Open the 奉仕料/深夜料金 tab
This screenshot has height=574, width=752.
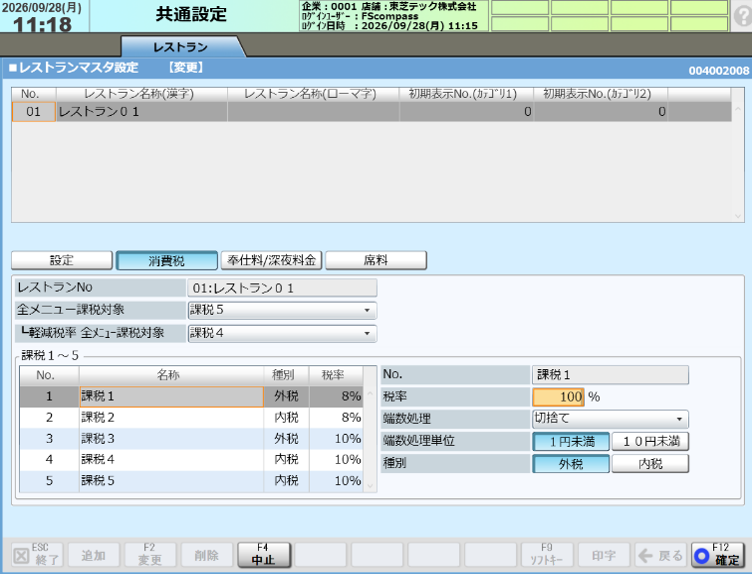(271, 260)
